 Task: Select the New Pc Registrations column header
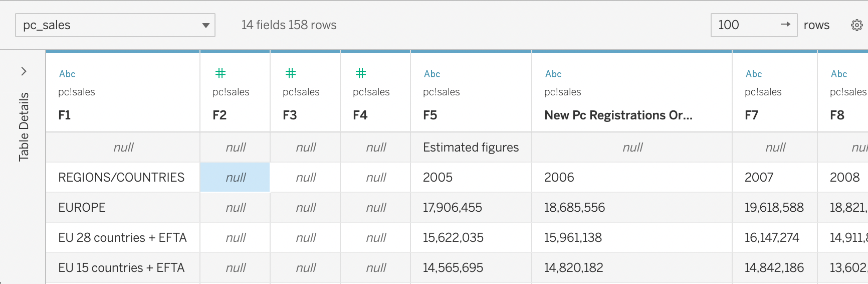point(618,115)
